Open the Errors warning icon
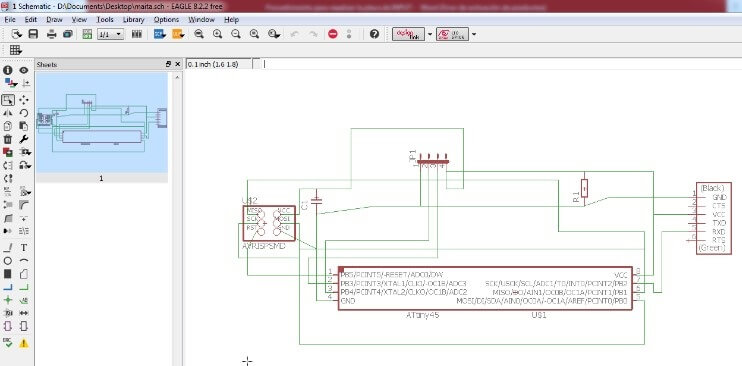 (x=24, y=343)
